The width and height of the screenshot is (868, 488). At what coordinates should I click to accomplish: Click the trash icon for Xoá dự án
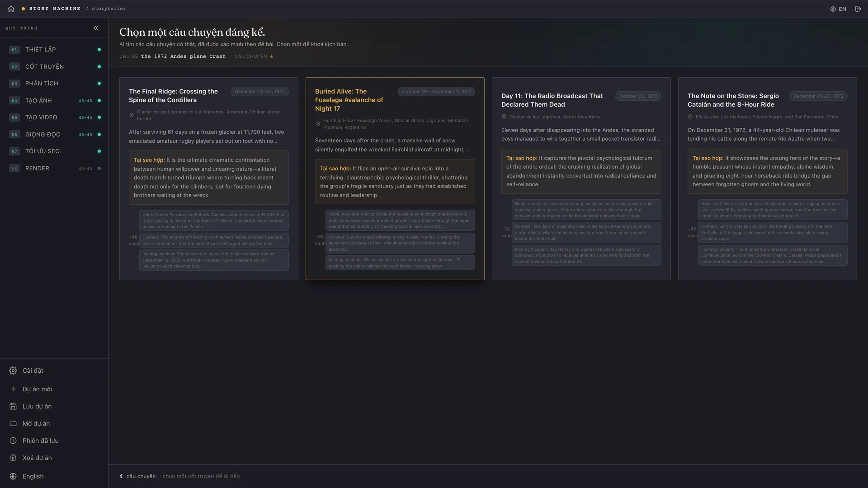pyautogui.click(x=13, y=458)
